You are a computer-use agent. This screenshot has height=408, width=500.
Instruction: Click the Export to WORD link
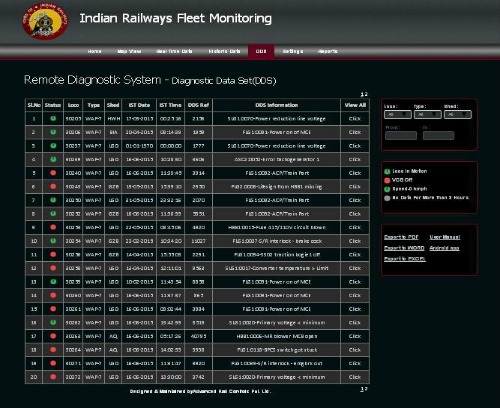(x=404, y=248)
